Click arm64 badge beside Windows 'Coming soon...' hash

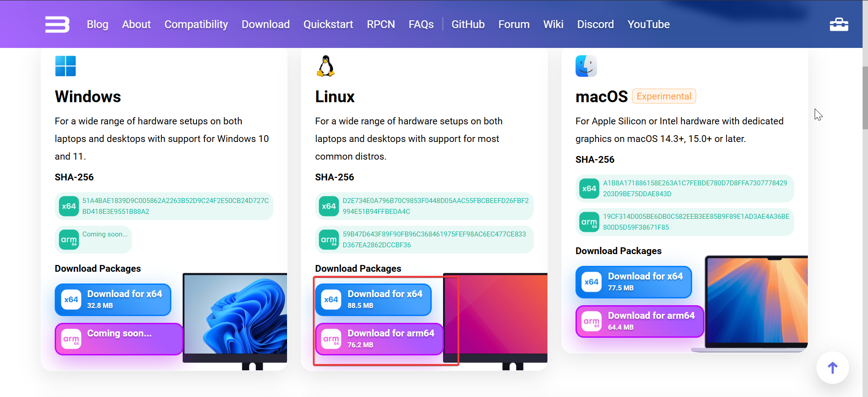point(69,240)
